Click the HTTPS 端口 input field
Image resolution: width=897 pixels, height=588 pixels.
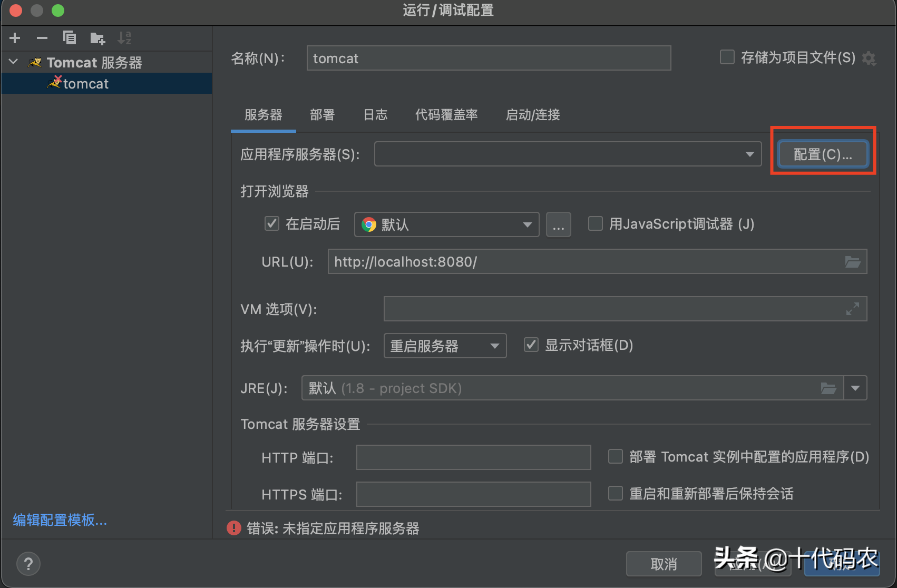click(x=473, y=494)
